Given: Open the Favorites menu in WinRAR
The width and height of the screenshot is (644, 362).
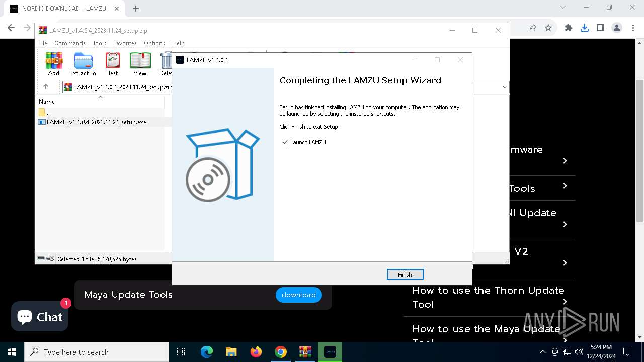Looking at the screenshot, I should [125, 43].
